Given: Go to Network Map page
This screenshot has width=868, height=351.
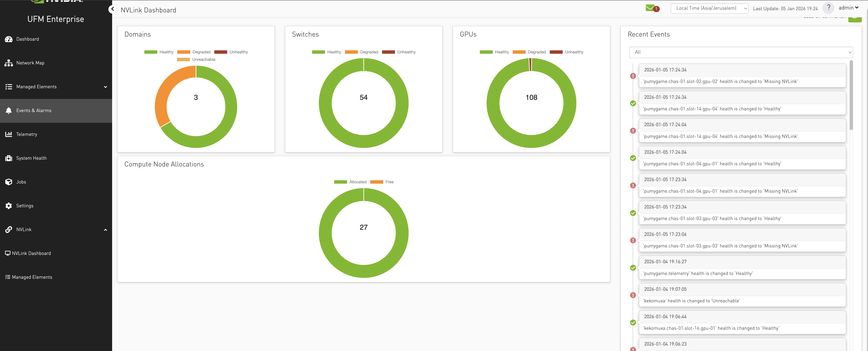Looking at the screenshot, I should tap(56, 63).
